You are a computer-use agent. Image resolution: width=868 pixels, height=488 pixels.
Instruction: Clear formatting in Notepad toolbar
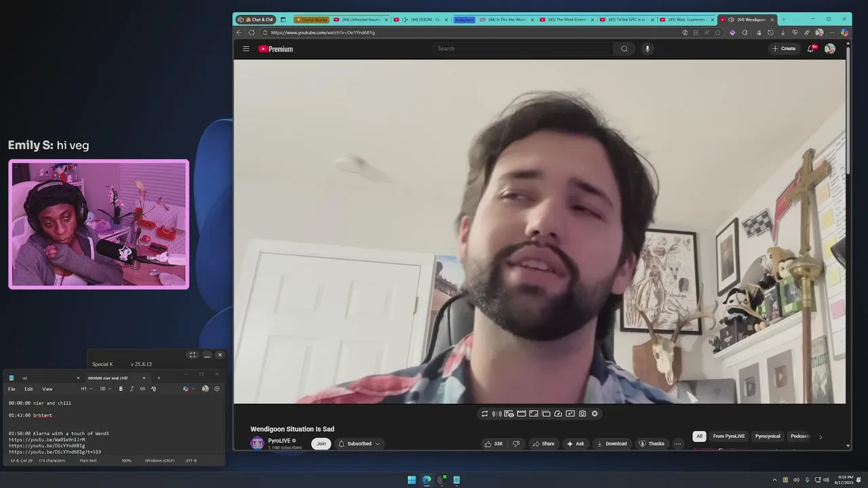(x=154, y=389)
